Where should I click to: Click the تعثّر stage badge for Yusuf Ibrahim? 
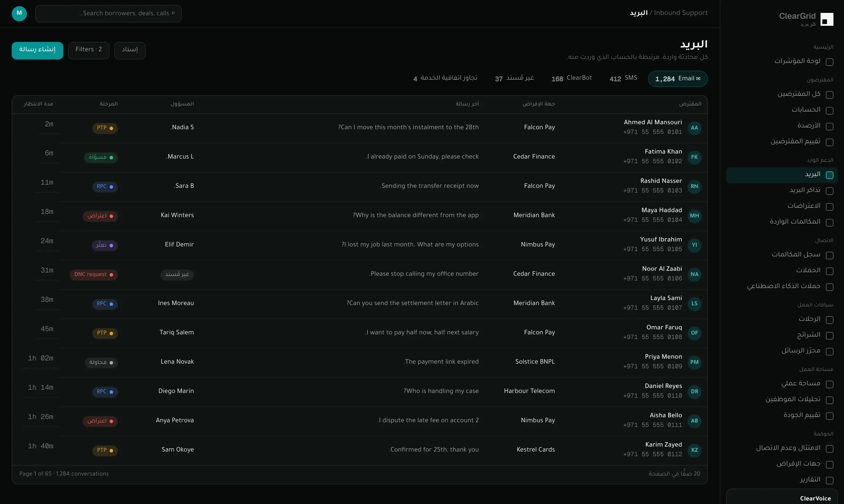105,245
